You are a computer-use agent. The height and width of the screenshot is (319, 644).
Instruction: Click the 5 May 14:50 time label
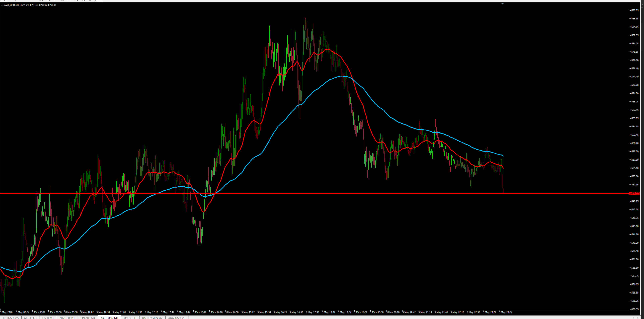[232, 312]
